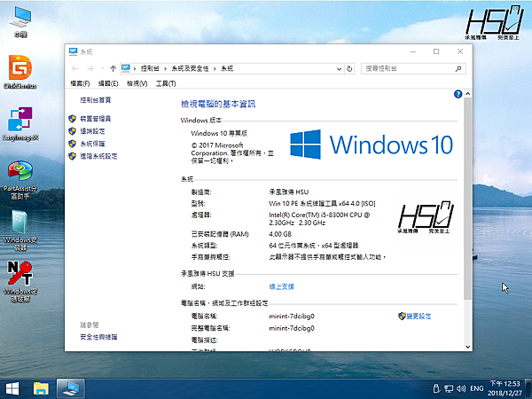The width and height of the screenshot is (532, 399).
Task: Open the 編輯(E) menu
Action: (108, 83)
